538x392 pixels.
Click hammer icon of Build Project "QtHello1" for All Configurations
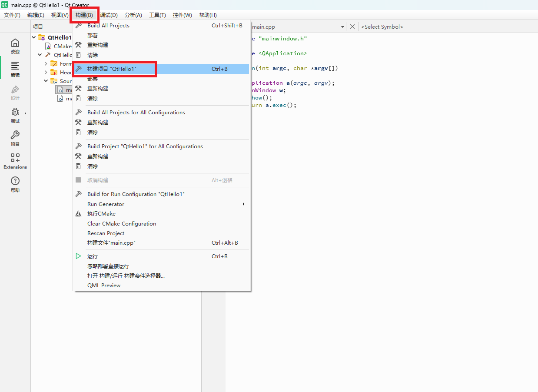78,146
